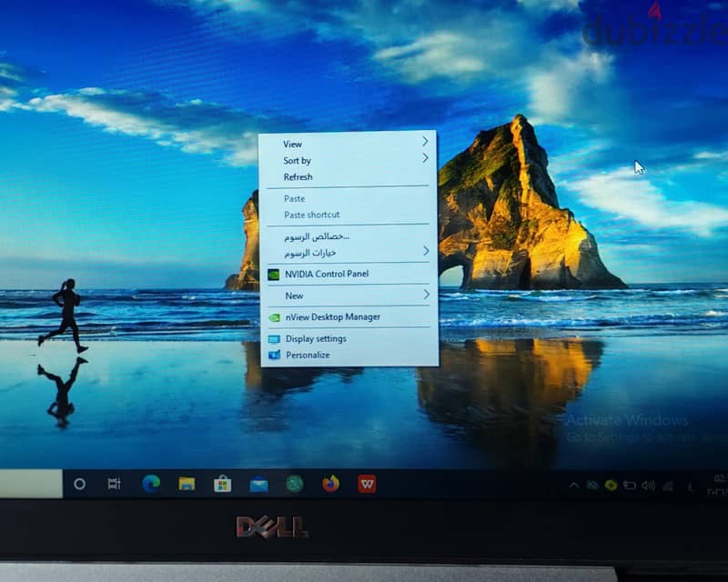Viewport: 728px width, 582px height.
Task: Expand the New entry's arrow
Action: [426, 295]
